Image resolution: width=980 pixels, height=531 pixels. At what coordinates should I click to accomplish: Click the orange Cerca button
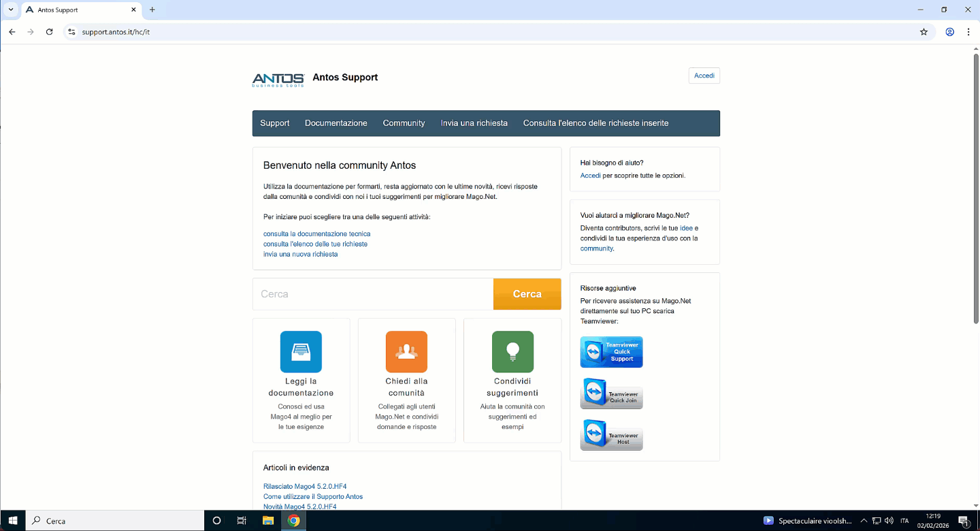527,294
